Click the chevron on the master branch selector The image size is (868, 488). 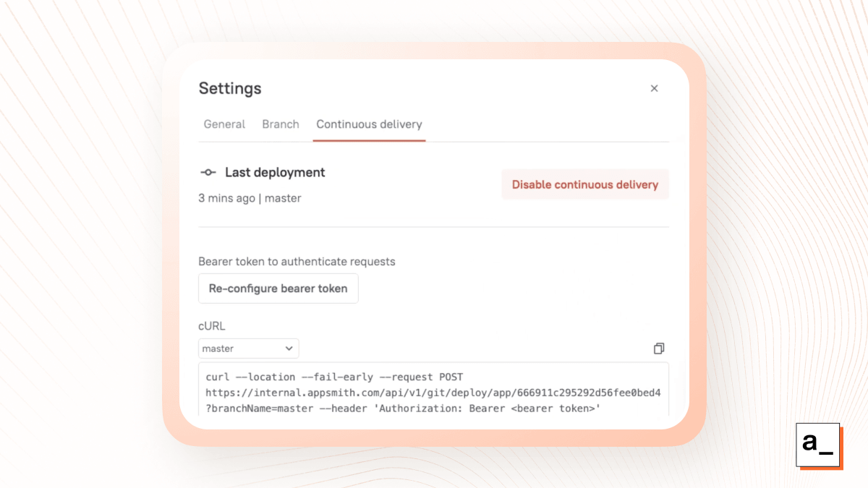tap(289, 348)
